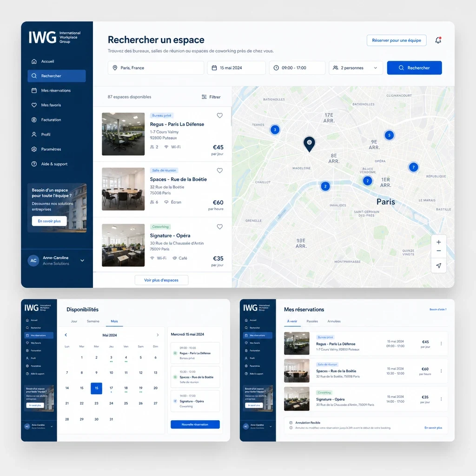Zoom in on the map
This screenshot has width=476, height=476.
click(439, 242)
